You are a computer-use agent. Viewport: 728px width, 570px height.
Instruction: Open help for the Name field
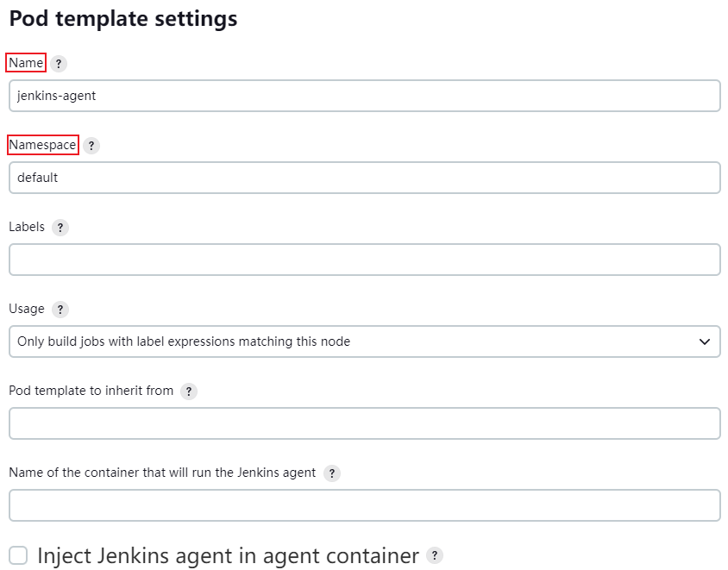click(x=59, y=64)
